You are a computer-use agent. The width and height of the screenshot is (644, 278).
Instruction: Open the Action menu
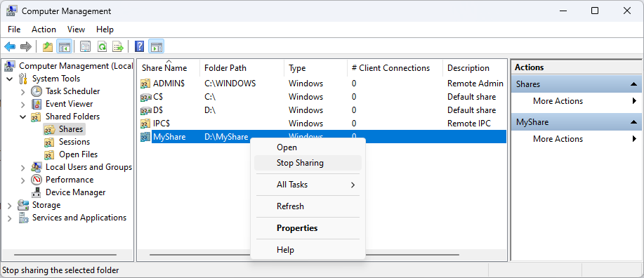[44, 29]
